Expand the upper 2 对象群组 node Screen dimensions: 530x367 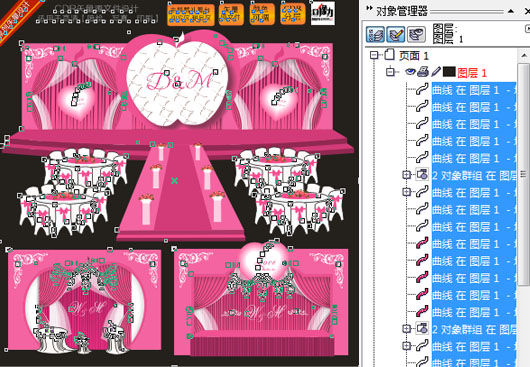pos(407,175)
